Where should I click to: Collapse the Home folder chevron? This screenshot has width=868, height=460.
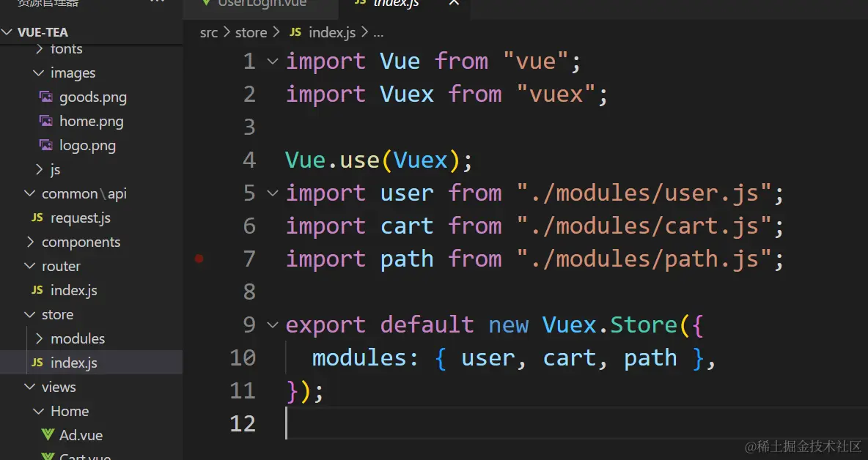pos(38,411)
